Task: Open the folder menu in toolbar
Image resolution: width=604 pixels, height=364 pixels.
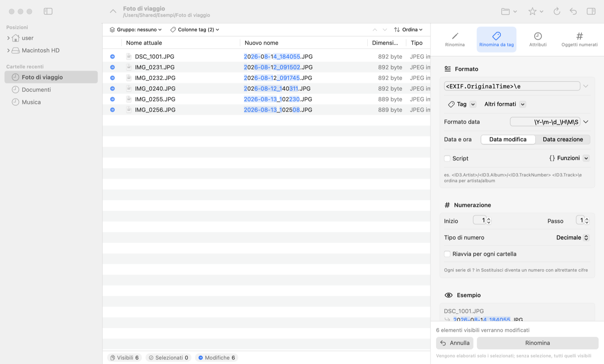Action: [509, 11]
